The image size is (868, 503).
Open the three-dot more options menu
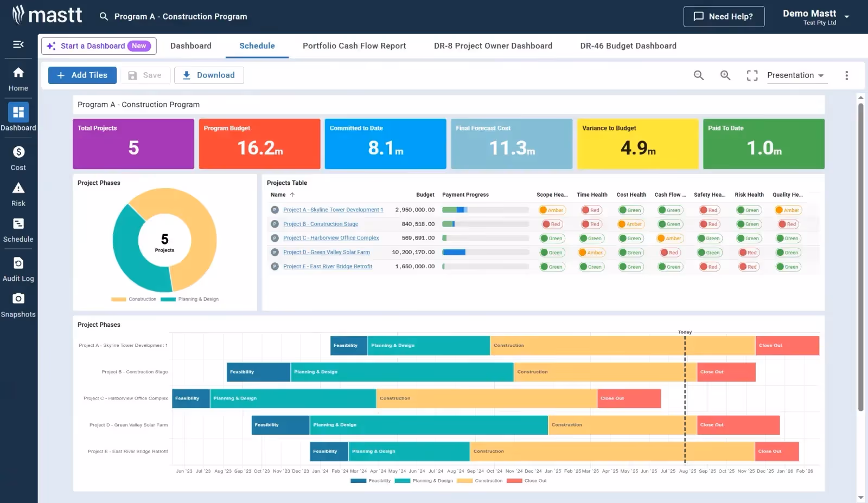coord(846,75)
